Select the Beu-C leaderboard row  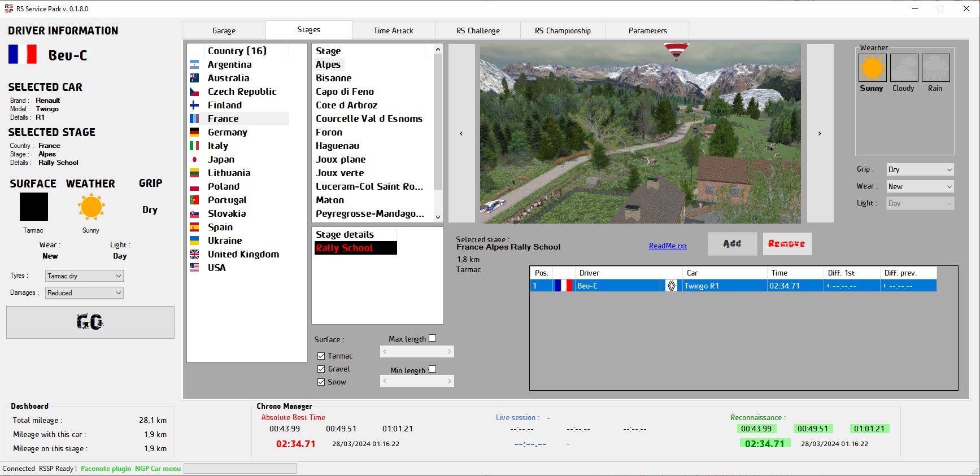[733, 286]
